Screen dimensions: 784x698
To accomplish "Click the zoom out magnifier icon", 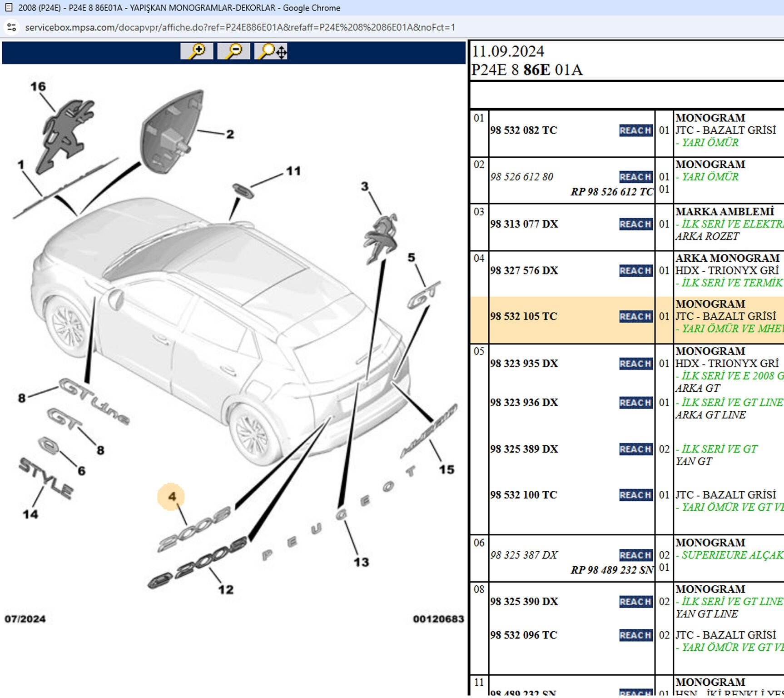I will [233, 51].
